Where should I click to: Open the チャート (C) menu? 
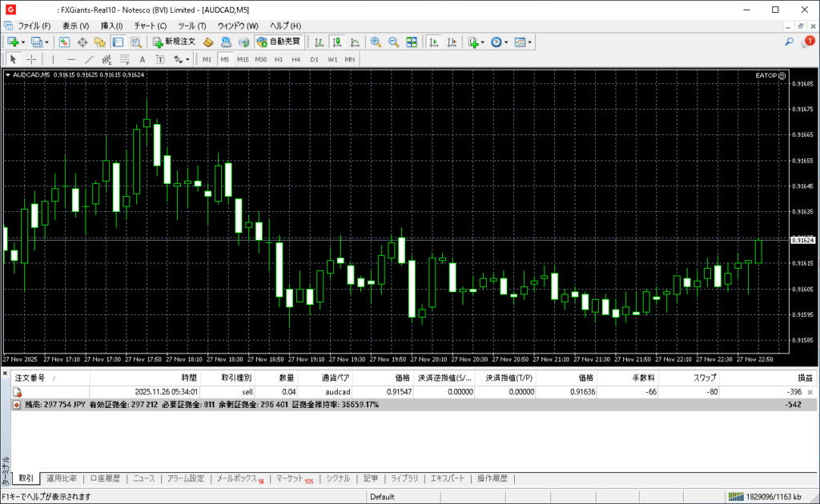[150, 26]
